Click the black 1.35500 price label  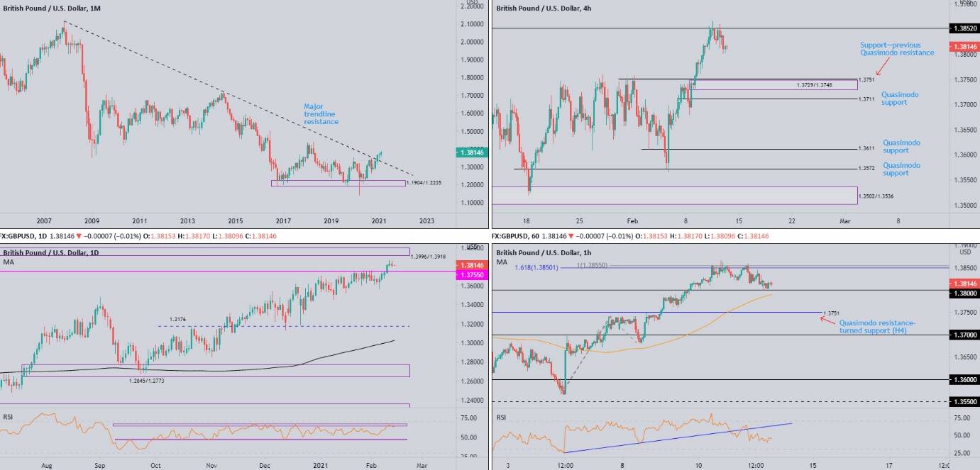[x=964, y=401]
